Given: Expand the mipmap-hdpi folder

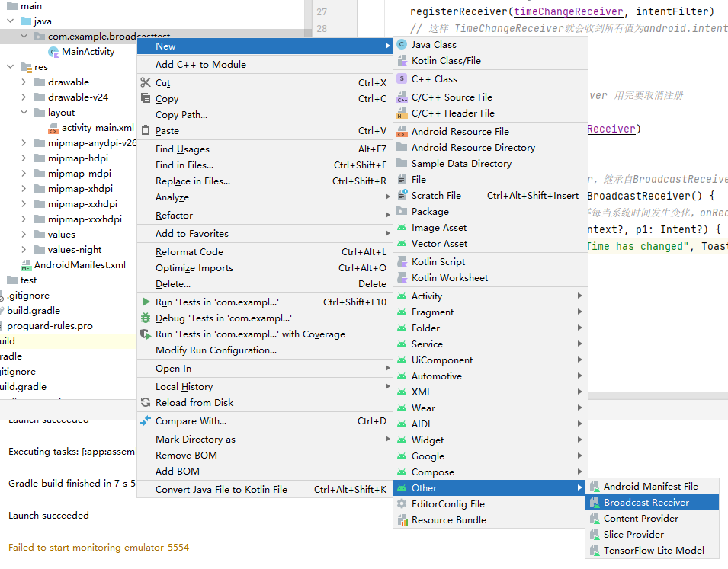Looking at the screenshot, I should click(x=24, y=158).
